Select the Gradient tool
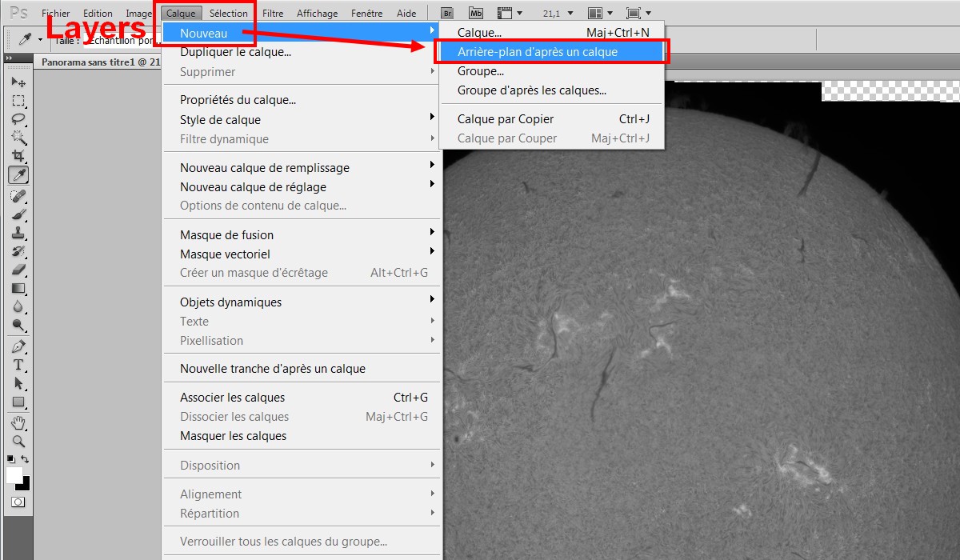This screenshot has height=560, width=960. pyautogui.click(x=18, y=288)
